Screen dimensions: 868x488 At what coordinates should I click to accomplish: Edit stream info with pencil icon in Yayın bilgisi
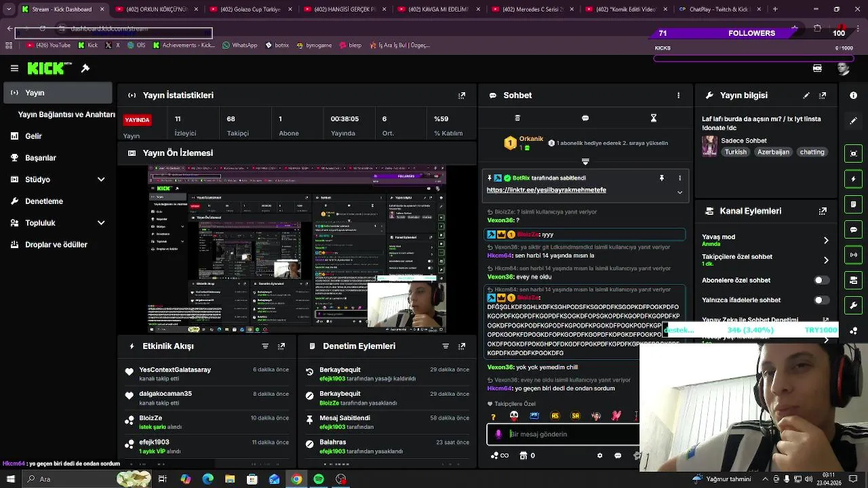(x=806, y=96)
